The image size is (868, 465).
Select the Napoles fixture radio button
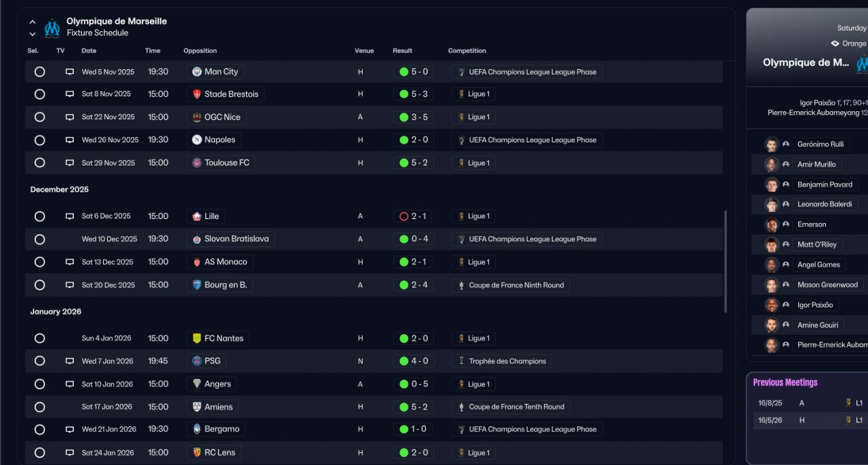click(x=39, y=140)
